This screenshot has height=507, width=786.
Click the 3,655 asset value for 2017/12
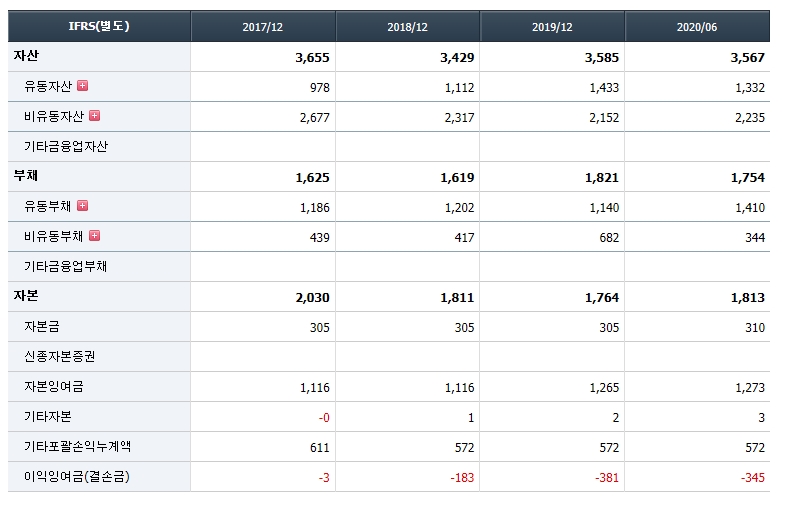coord(312,58)
